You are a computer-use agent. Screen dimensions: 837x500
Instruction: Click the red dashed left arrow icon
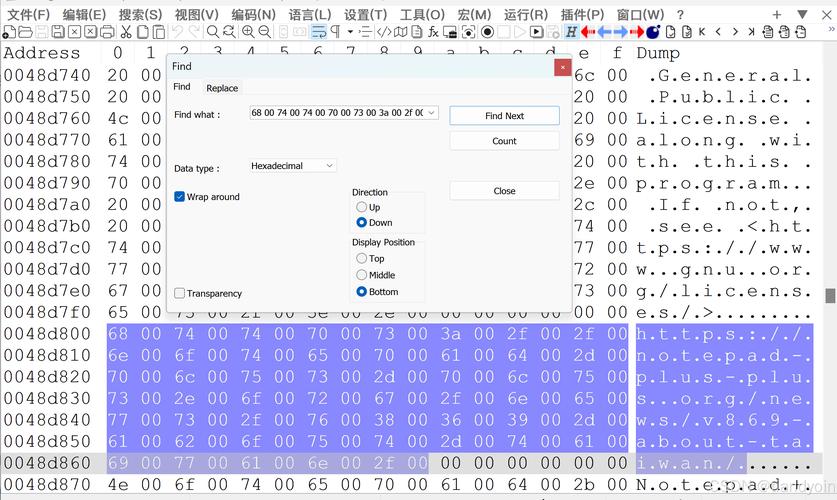point(588,32)
